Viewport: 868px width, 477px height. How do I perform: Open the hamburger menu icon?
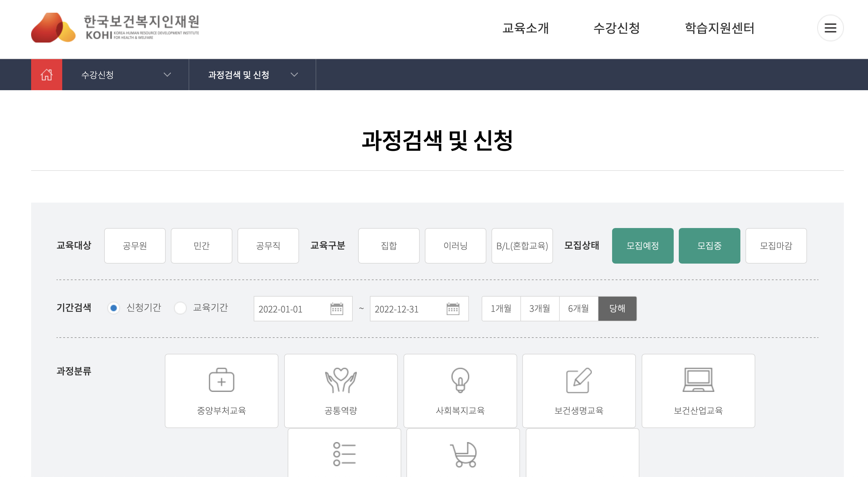tap(830, 28)
